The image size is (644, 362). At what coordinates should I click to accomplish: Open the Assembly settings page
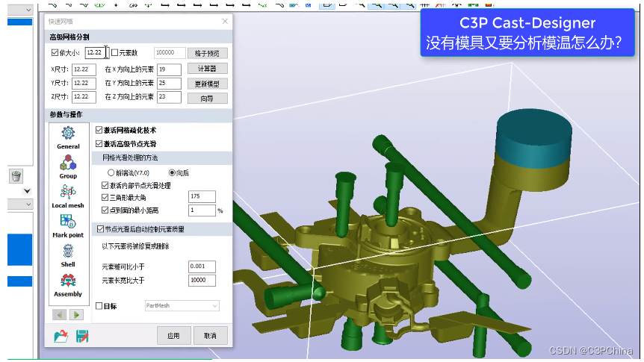[68, 285]
